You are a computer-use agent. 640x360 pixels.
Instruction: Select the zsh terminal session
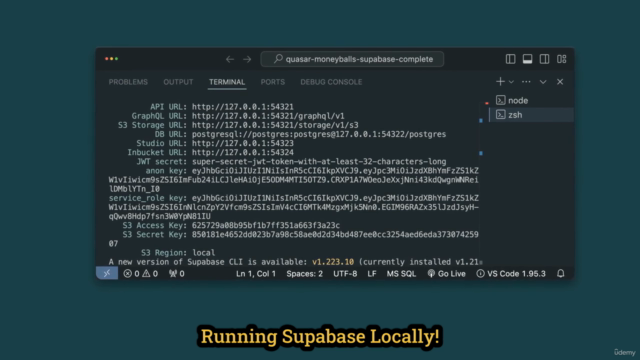[531, 115]
